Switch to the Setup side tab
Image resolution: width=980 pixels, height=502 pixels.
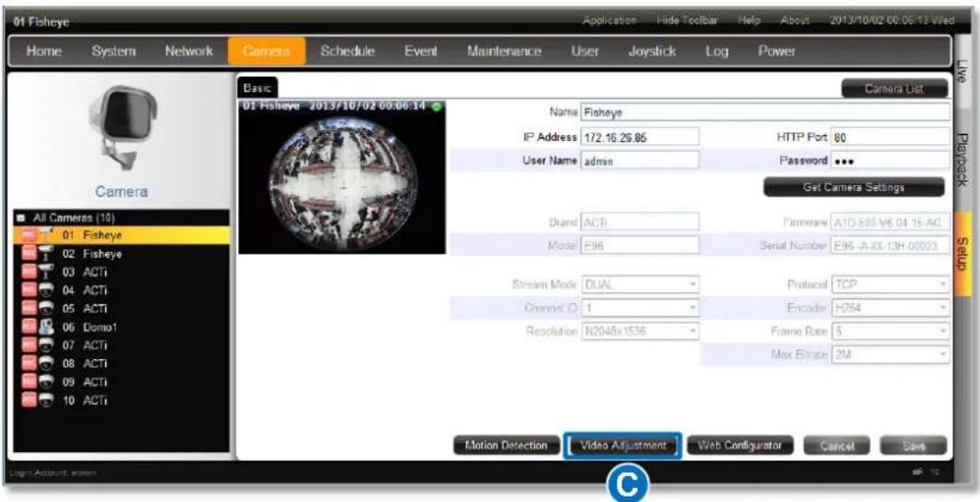click(962, 254)
